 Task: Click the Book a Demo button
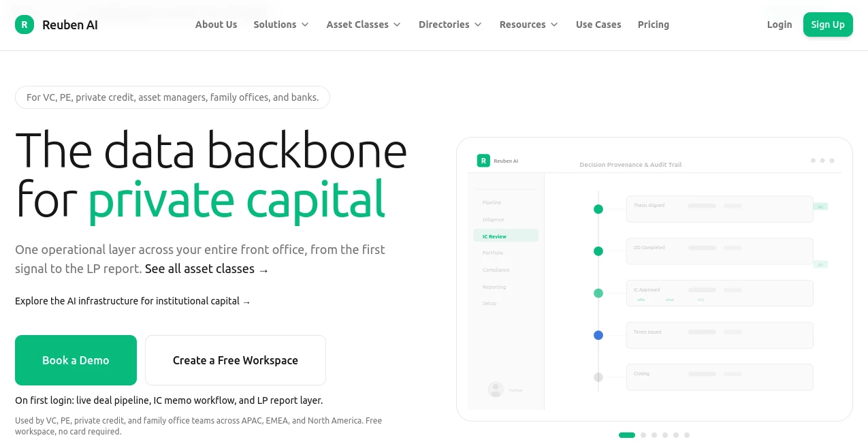pos(76,360)
